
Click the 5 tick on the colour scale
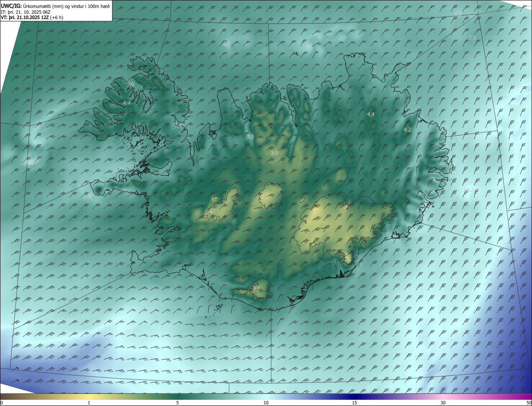[177, 403]
